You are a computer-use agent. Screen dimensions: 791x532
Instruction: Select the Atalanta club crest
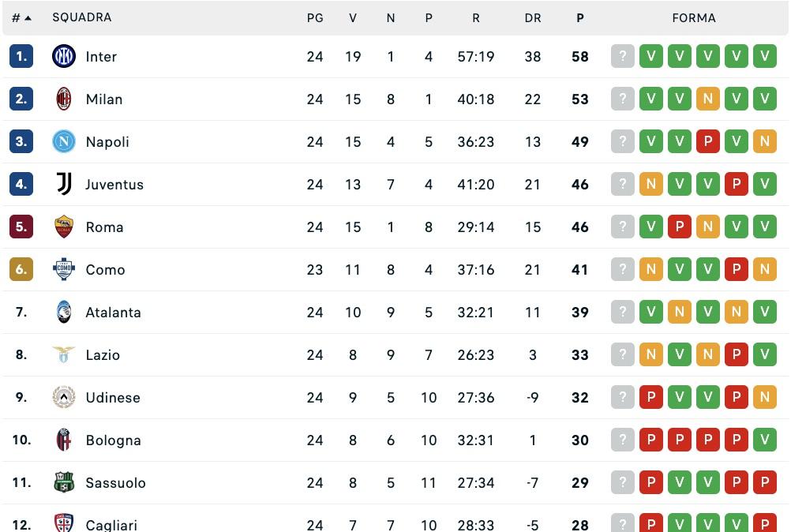[64, 312]
